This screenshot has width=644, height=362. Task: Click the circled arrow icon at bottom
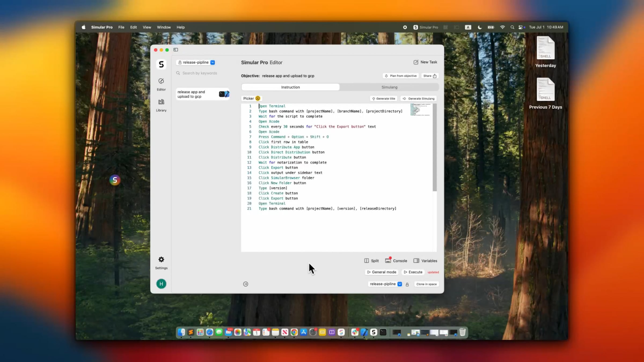(246, 284)
